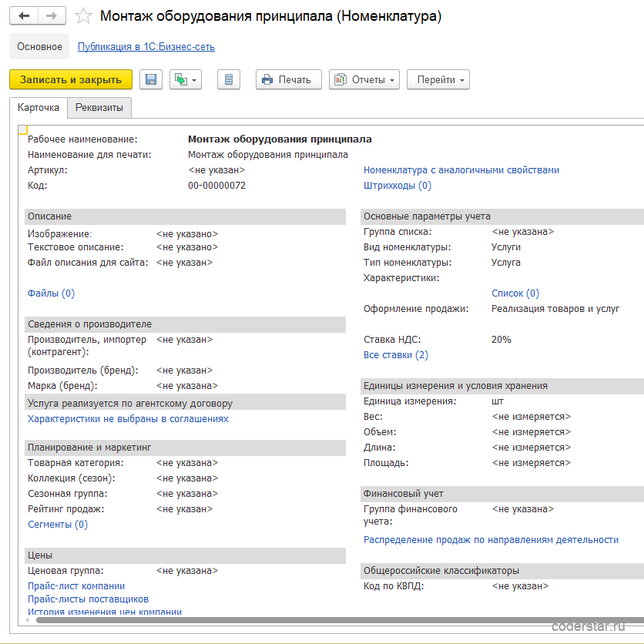Open Прайс-лист компании link
Viewport: 644px width, 644px height.
(76, 586)
